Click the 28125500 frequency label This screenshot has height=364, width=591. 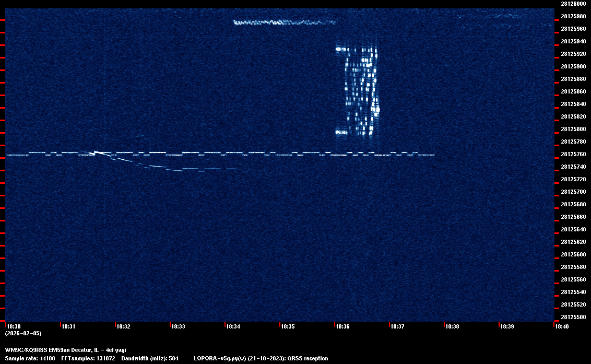point(573,317)
